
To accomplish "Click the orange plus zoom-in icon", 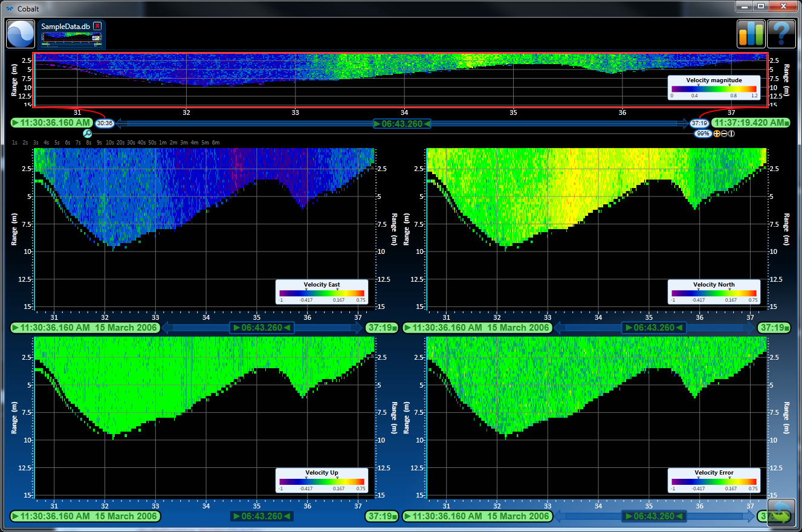I will click(x=717, y=134).
